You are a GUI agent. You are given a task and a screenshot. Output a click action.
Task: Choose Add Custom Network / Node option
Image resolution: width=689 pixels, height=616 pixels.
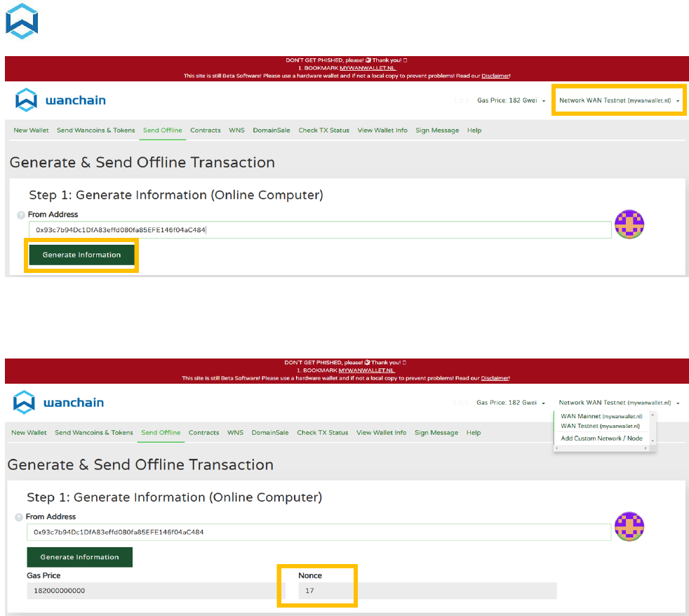(x=601, y=438)
